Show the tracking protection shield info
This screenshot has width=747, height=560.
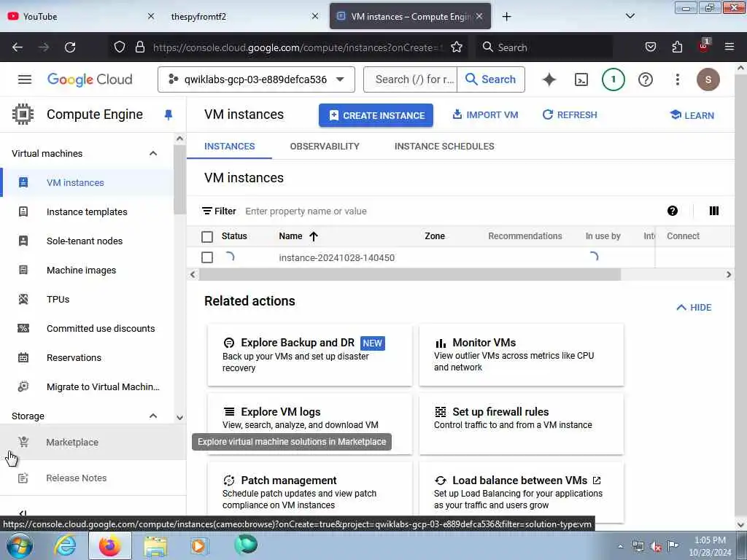point(120,47)
